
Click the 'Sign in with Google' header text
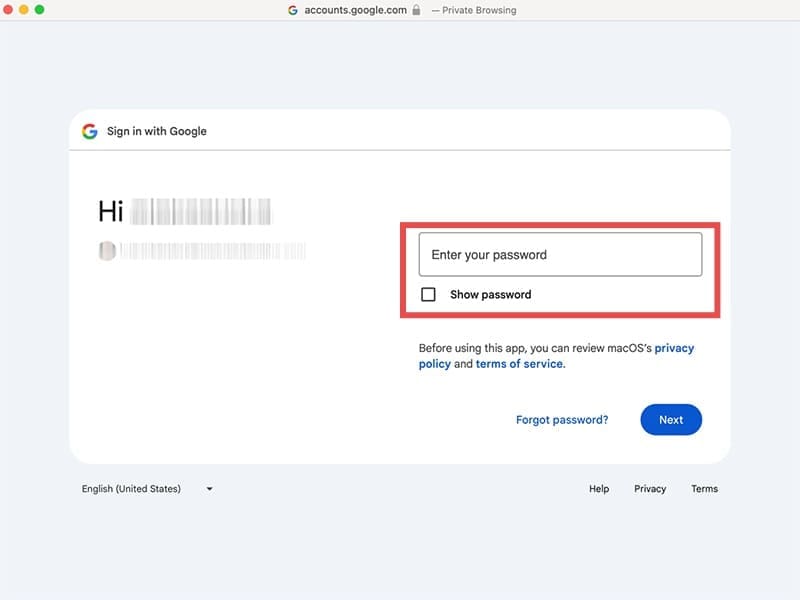click(x=156, y=131)
